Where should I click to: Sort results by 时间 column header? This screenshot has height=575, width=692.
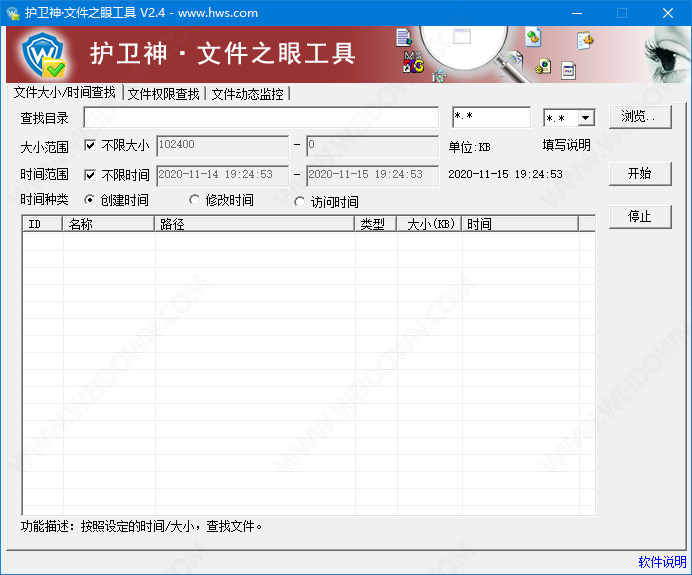520,224
